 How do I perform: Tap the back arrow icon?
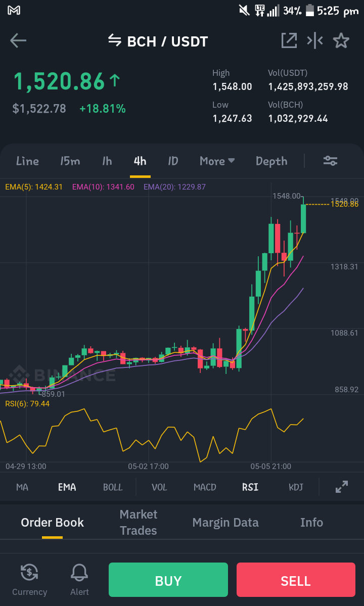pos(18,40)
